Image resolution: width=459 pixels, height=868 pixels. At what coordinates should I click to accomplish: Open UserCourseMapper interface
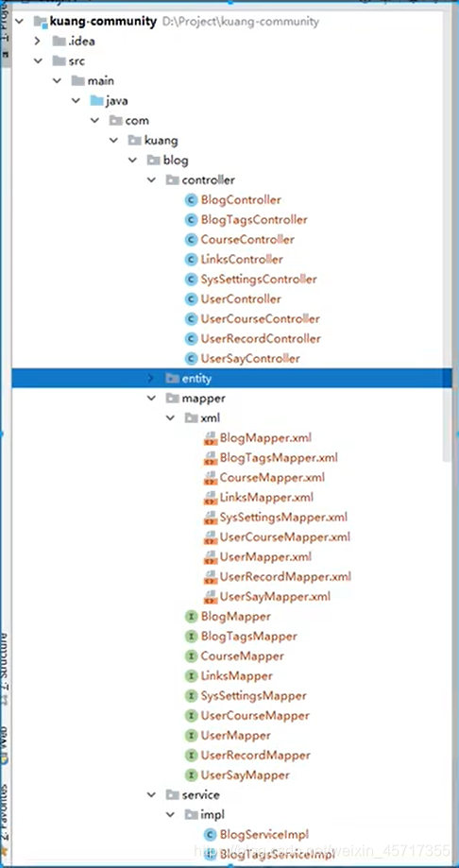[255, 715]
